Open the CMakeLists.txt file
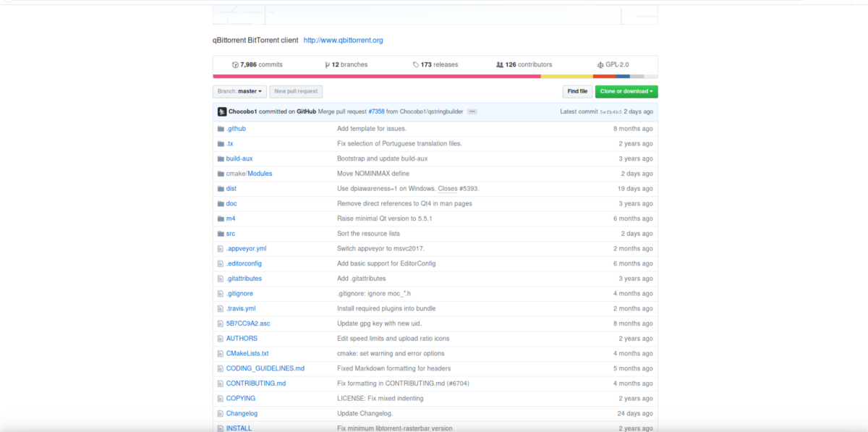 247,353
